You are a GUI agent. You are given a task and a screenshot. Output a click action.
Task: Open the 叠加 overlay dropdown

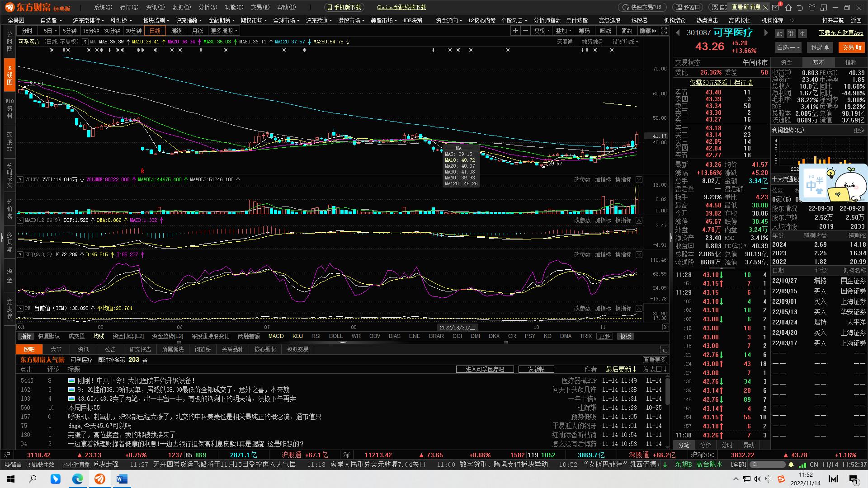click(x=563, y=31)
